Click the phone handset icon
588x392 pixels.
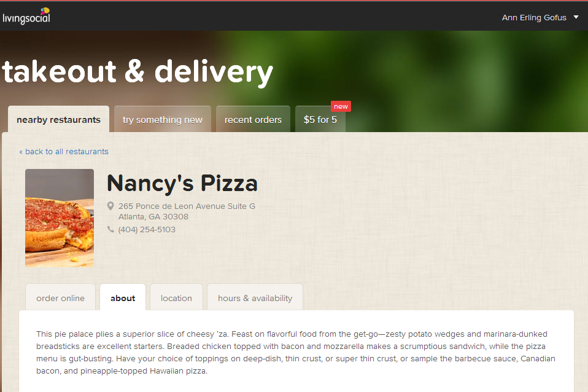point(110,229)
